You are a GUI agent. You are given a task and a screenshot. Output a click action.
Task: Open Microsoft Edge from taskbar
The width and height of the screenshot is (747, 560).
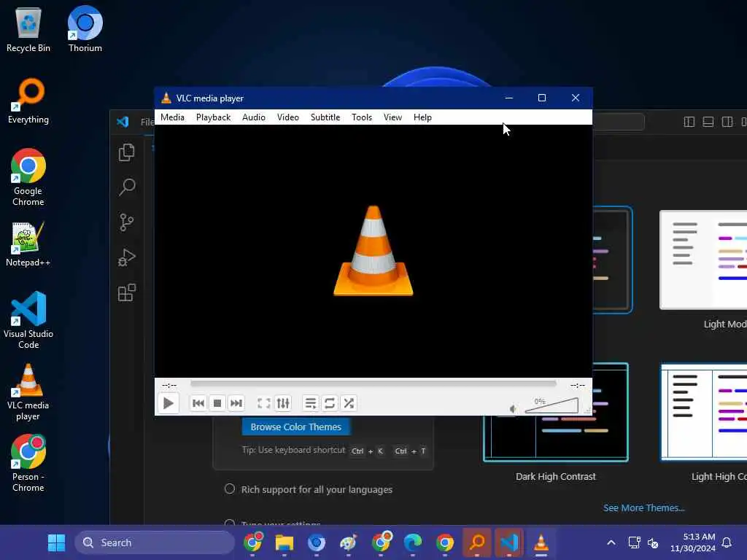pyautogui.click(x=413, y=542)
